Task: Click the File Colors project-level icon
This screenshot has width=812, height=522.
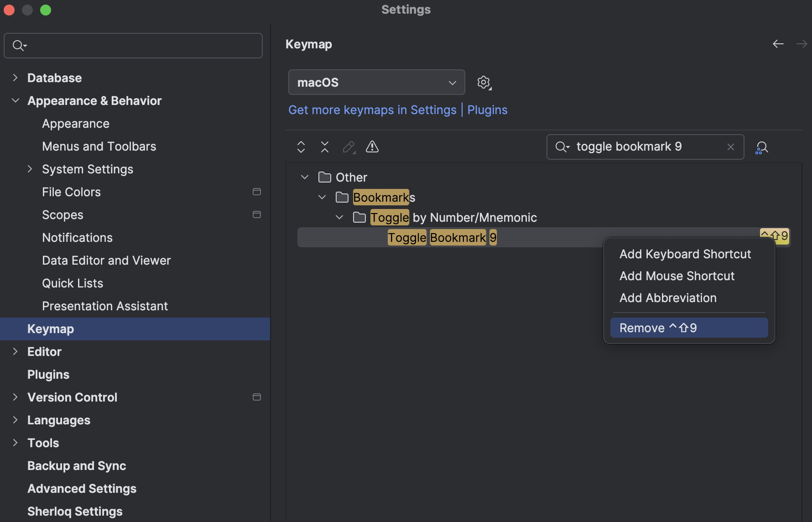Action: tap(257, 192)
